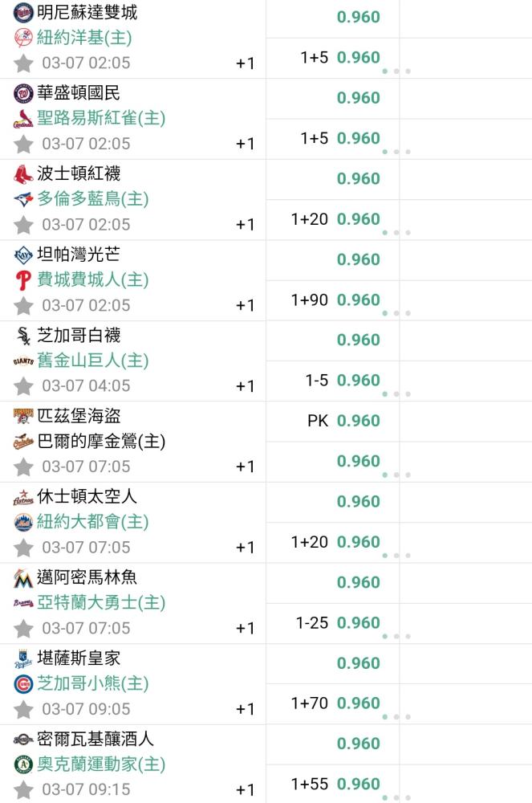Expand +1 more markets for 坦帕灣光芒 game

coord(245,306)
